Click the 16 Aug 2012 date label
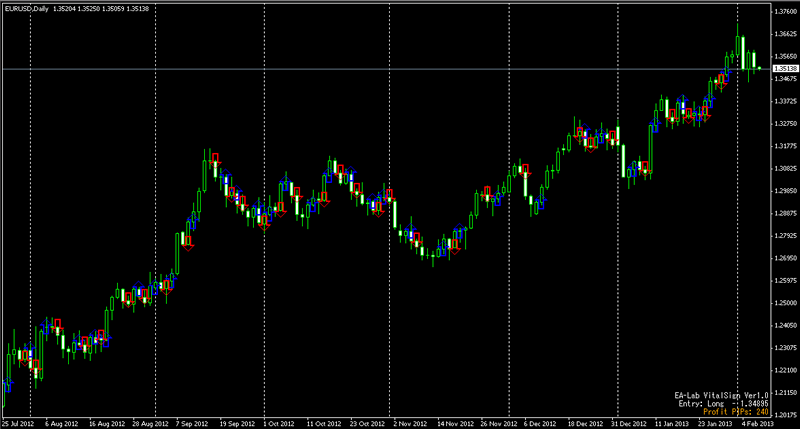The width and height of the screenshot is (800, 429). click(x=106, y=423)
